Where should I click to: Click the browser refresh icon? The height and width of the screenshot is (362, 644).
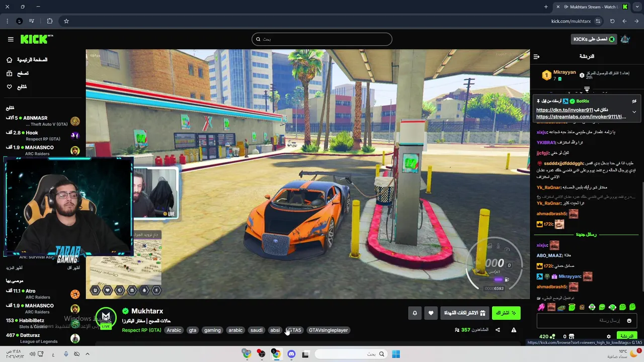point(612,21)
